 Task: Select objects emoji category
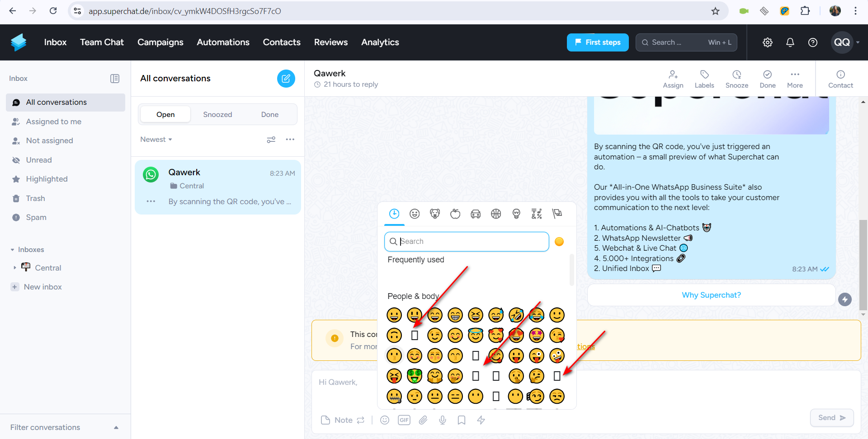point(516,214)
